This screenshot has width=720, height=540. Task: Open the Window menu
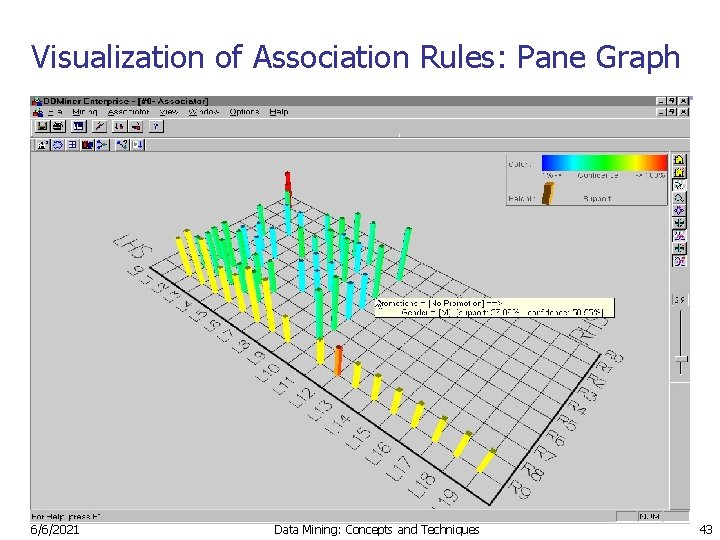tap(204, 112)
